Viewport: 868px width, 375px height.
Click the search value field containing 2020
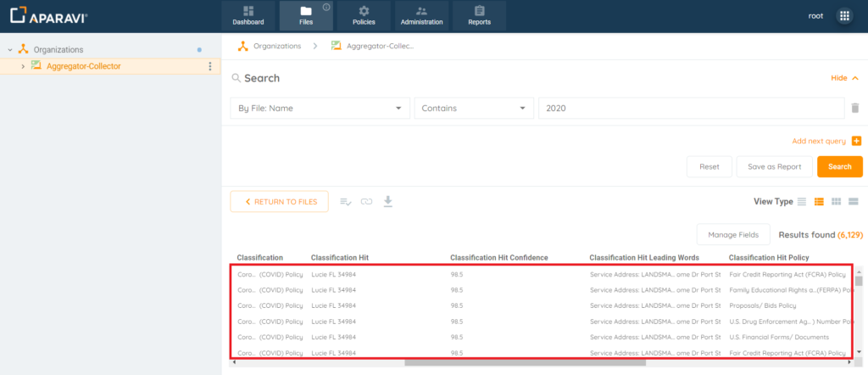tap(691, 109)
